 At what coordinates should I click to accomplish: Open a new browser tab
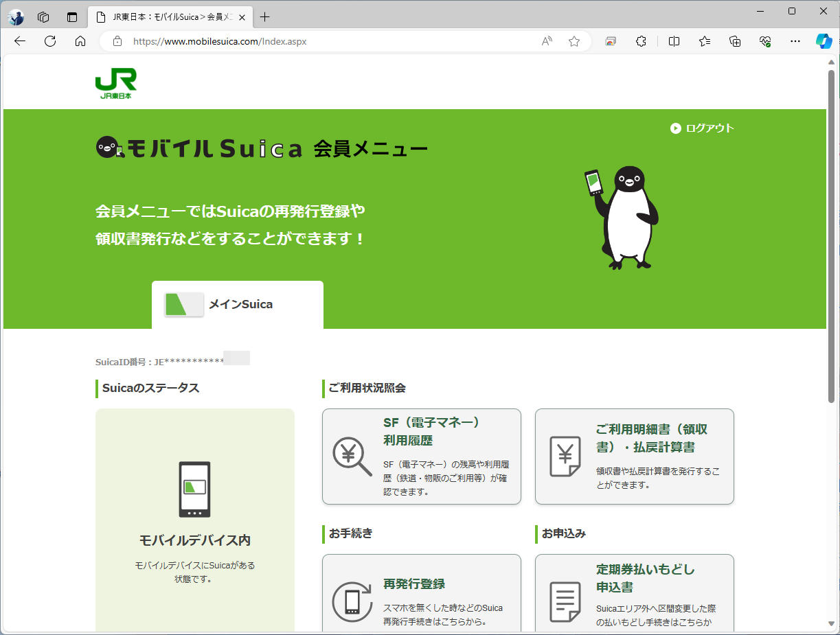tap(265, 17)
